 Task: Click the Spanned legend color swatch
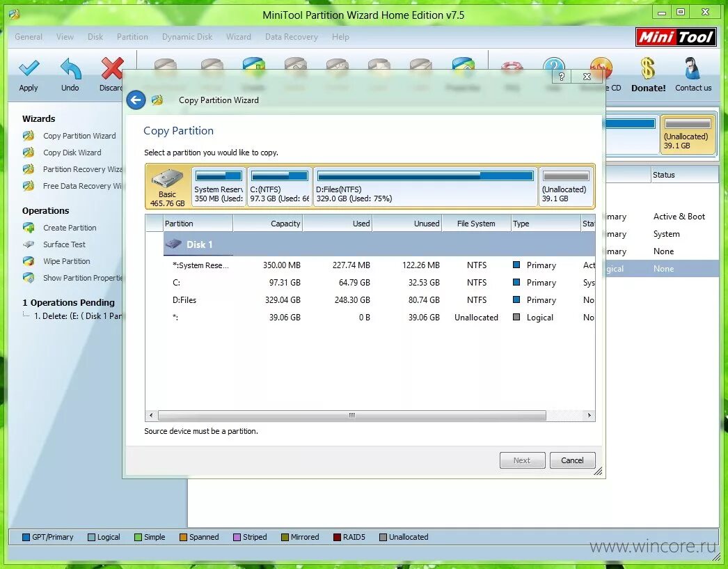click(x=184, y=537)
